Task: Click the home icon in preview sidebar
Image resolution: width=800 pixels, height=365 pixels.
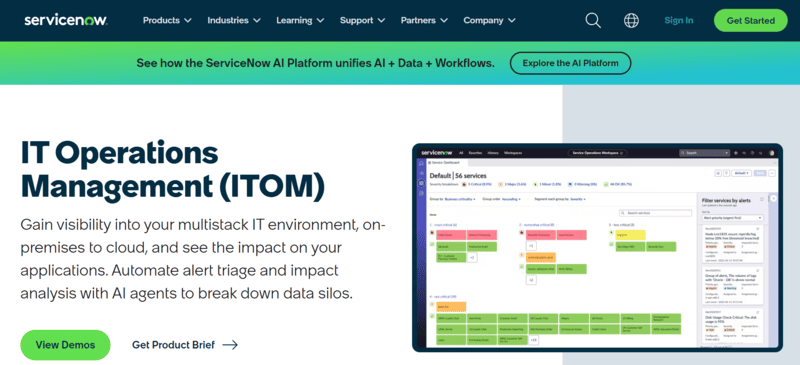Action: pos(421,163)
